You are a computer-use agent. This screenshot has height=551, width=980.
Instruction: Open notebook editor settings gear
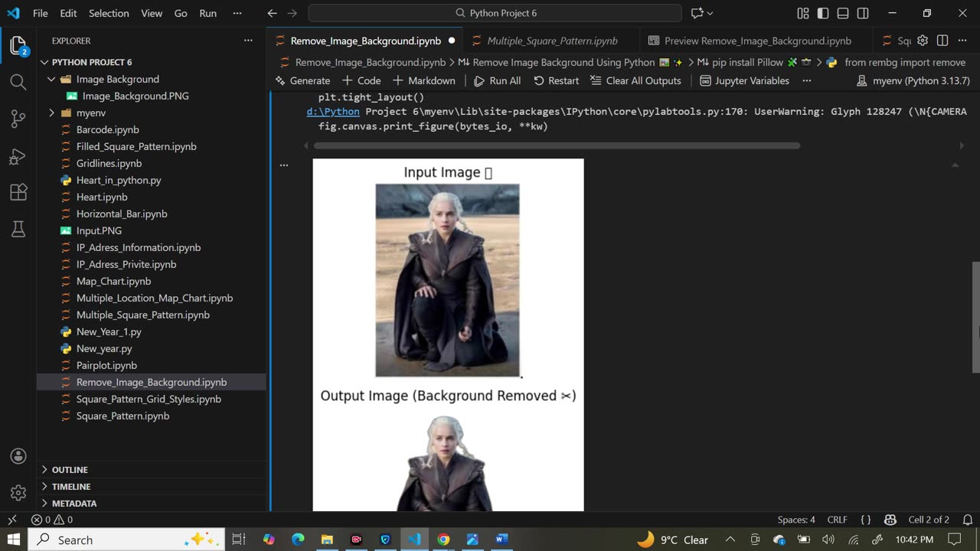coord(923,41)
